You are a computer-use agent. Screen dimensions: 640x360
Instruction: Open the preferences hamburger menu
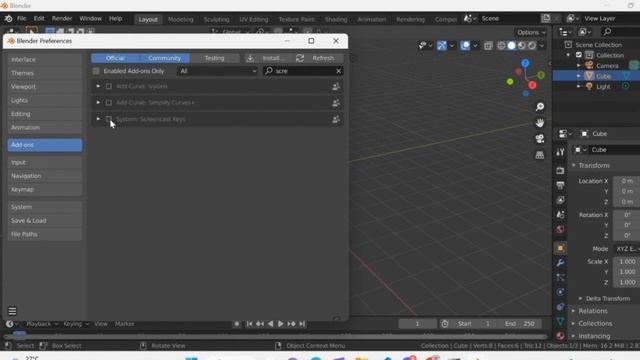12,311
